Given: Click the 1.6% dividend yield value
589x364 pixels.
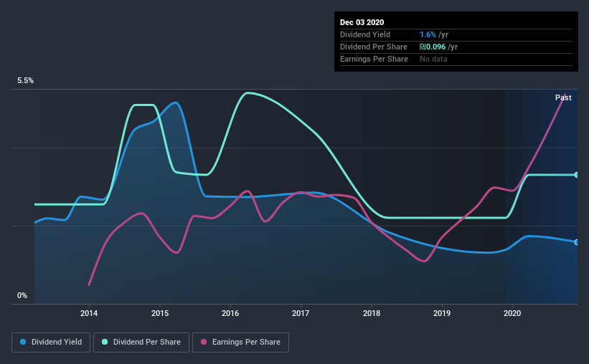Looking at the screenshot, I should point(428,34).
